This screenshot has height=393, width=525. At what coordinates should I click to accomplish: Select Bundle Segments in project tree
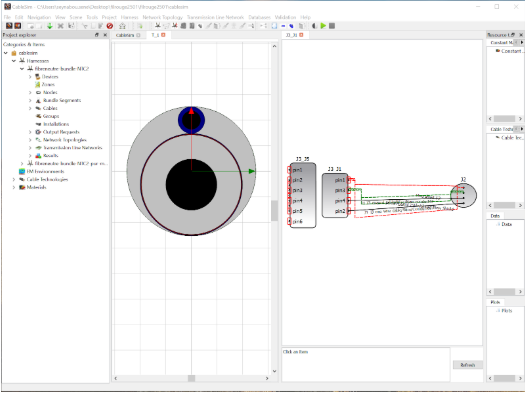coord(62,100)
